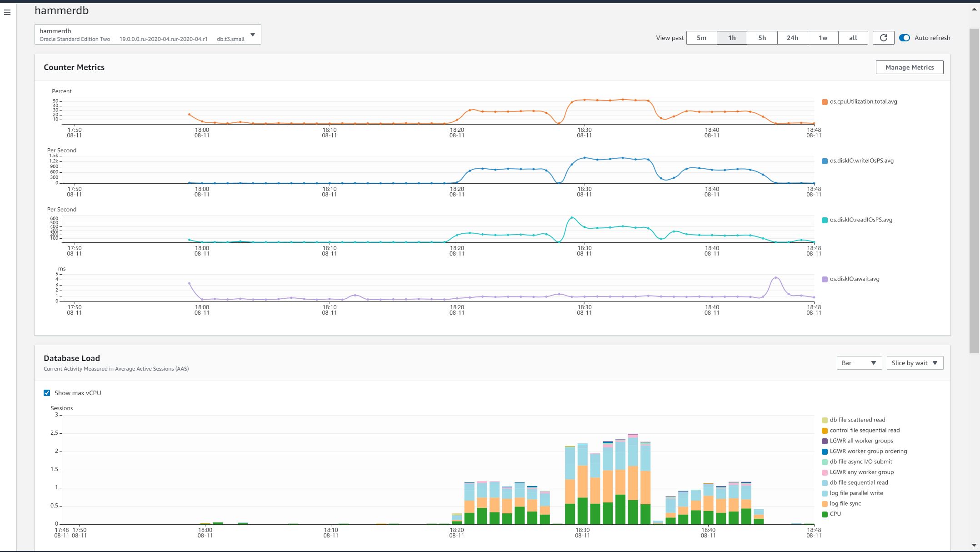Click the Manage Metrics button
The image size is (980, 552).
909,67
